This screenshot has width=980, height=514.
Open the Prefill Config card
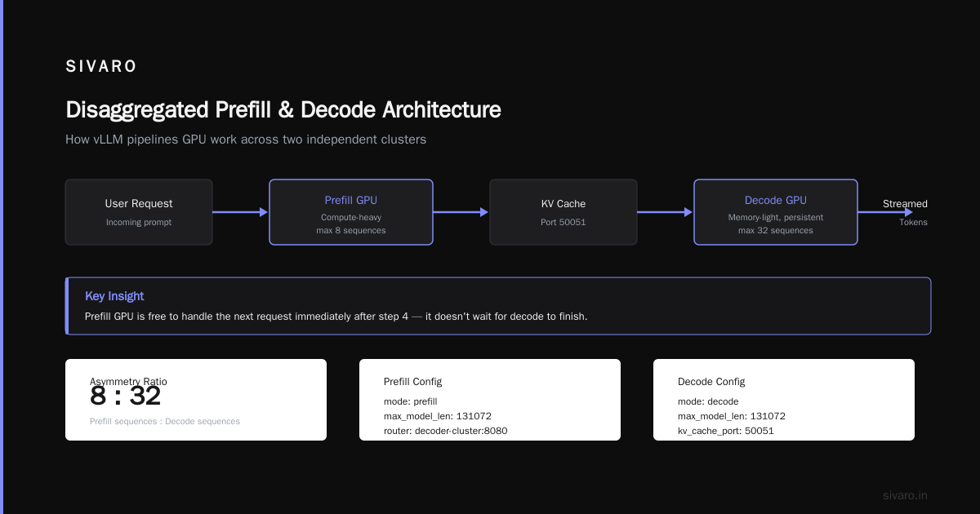[490, 400]
